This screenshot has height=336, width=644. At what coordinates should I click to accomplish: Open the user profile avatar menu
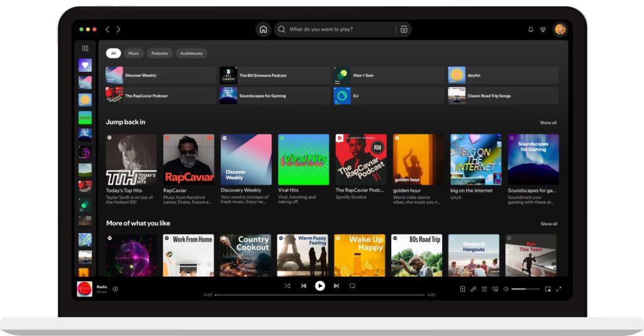pyautogui.click(x=560, y=30)
